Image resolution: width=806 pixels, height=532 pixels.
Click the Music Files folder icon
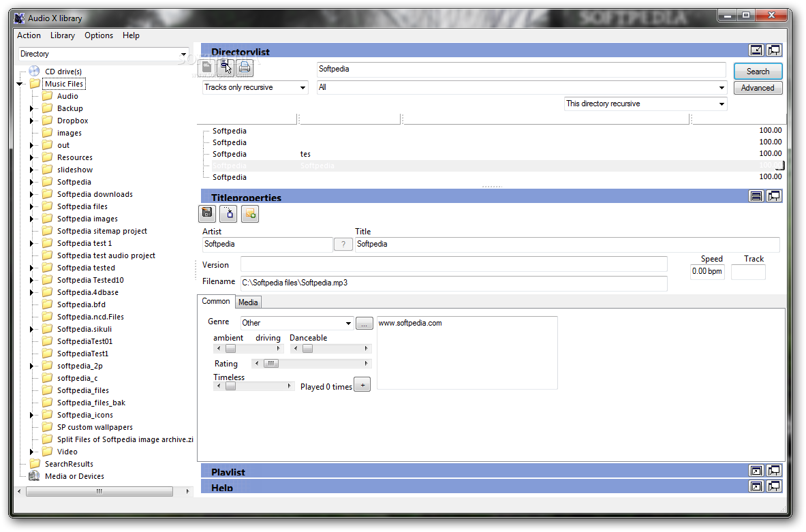(35, 83)
